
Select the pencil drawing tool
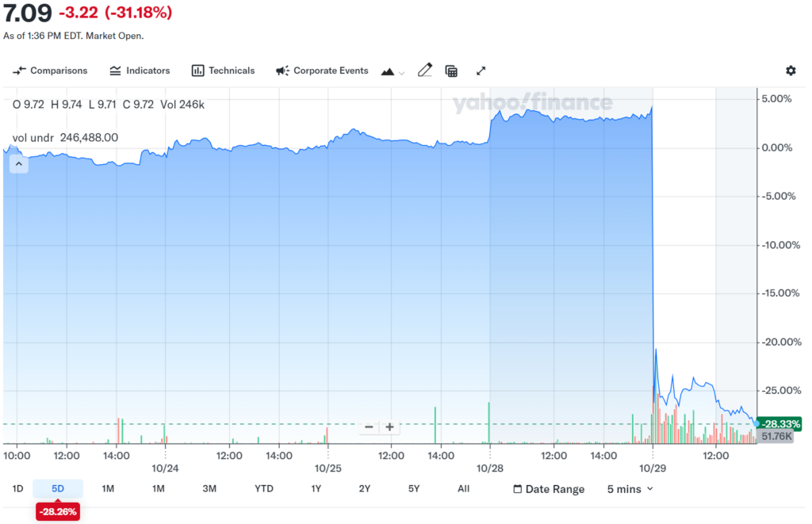coord(424,71)
